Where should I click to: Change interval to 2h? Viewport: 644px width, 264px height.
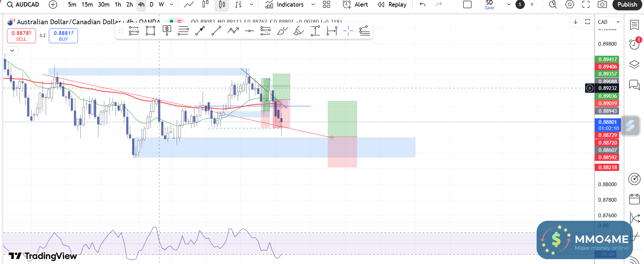(x=130, y=4)
